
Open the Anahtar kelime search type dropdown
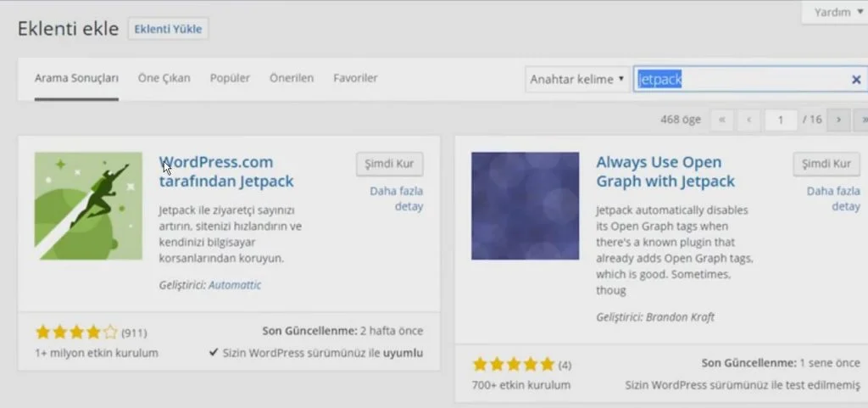pyautogui.click(x=577, y=80)
